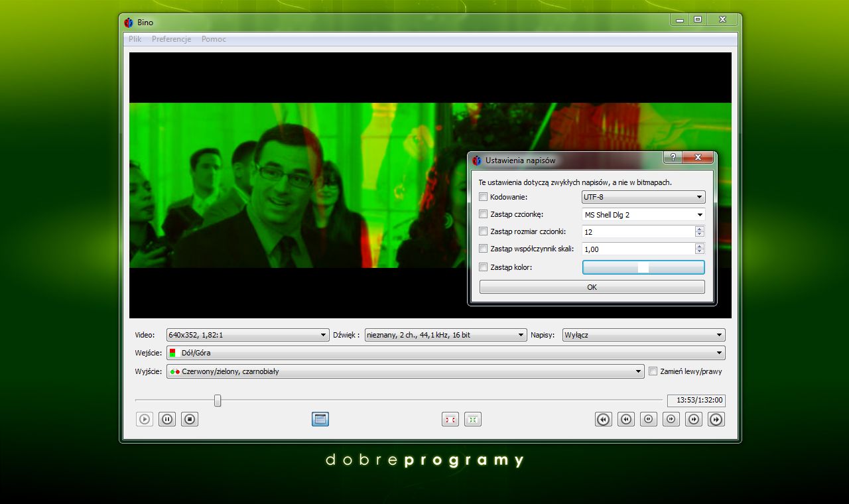Enable the Zastąp kolor checkbox
This screenshot has height=504, width=849.
(x=484, y=267)
